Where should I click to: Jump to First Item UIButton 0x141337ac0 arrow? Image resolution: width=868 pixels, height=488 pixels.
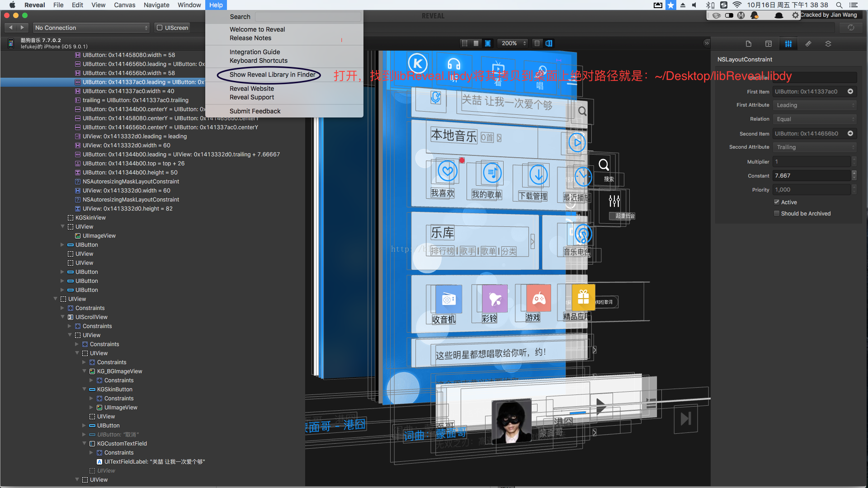pos(850,91)
